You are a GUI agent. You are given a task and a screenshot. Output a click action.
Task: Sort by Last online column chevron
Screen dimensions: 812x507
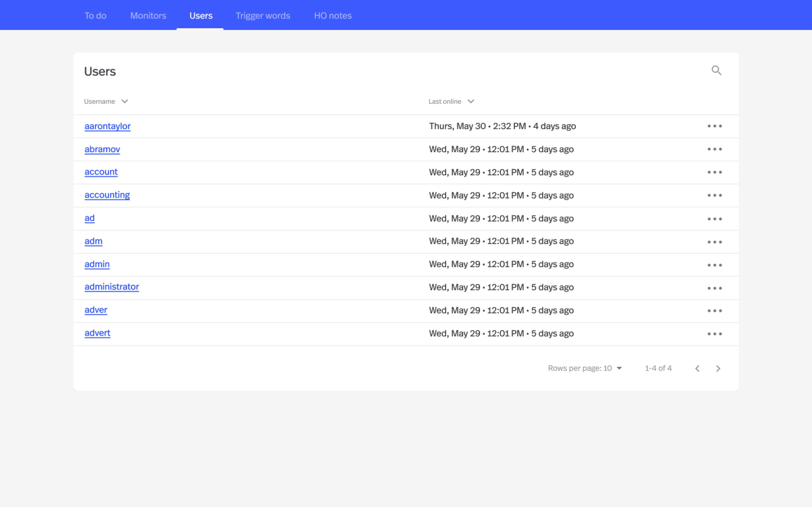pos(471,101)
